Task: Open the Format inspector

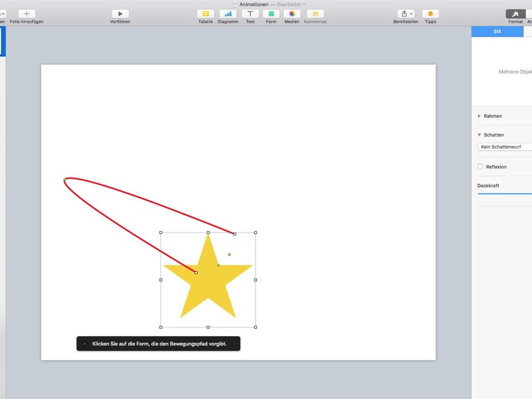Action: 515,14
